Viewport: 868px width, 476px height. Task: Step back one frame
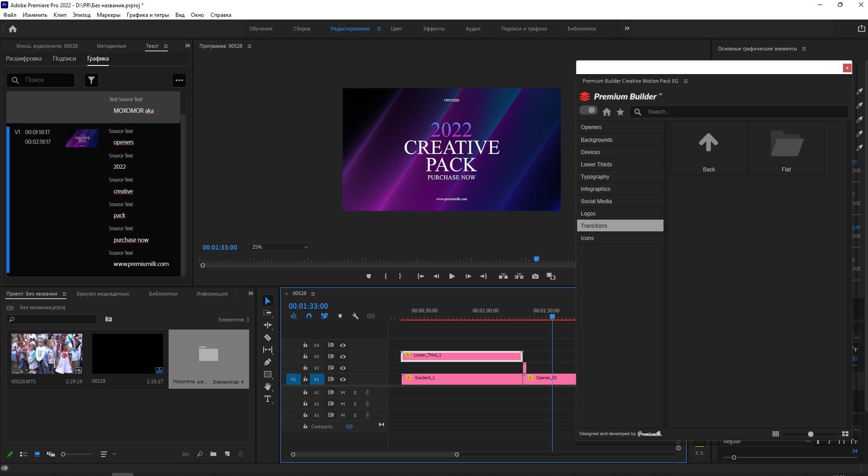tap(436, 276)
